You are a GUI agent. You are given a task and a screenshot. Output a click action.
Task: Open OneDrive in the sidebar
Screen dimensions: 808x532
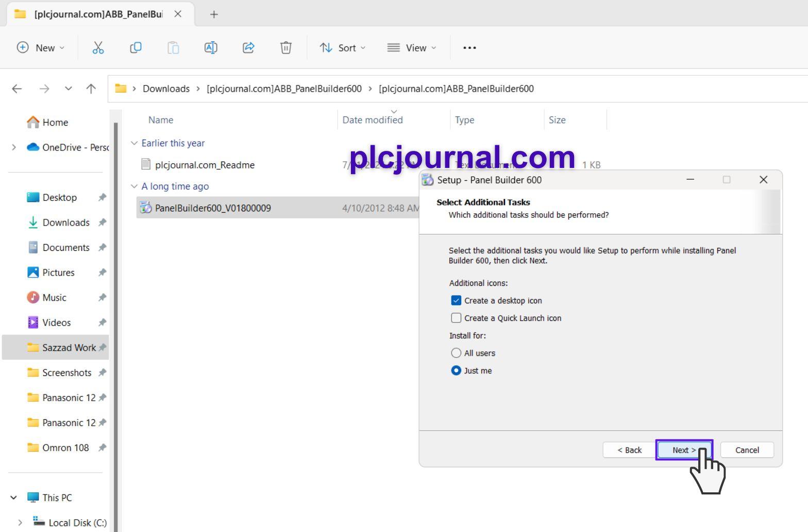[68, 147]
